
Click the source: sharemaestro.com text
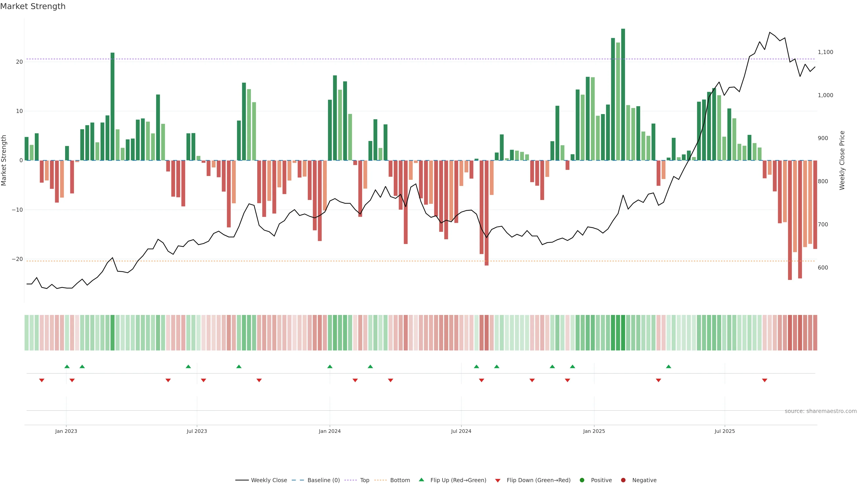click(821, 411)
